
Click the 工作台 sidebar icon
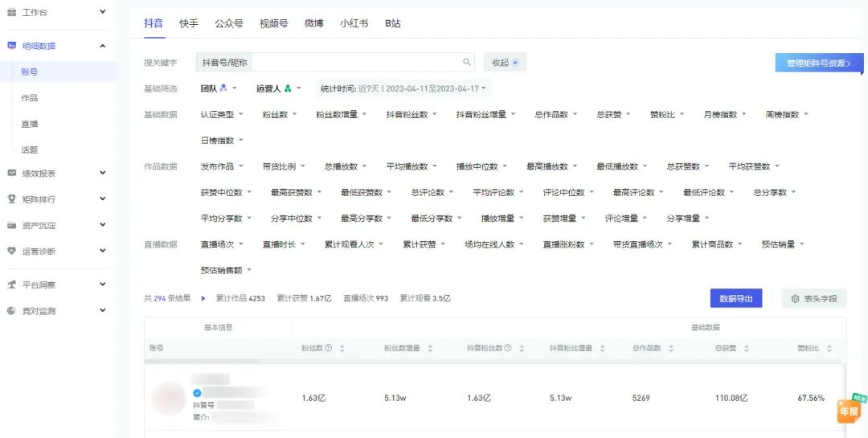pyautogui.click(x=11, y=11)
